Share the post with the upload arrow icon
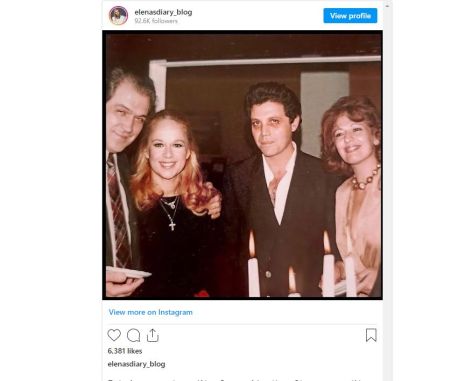 click(x=153, y=335)
